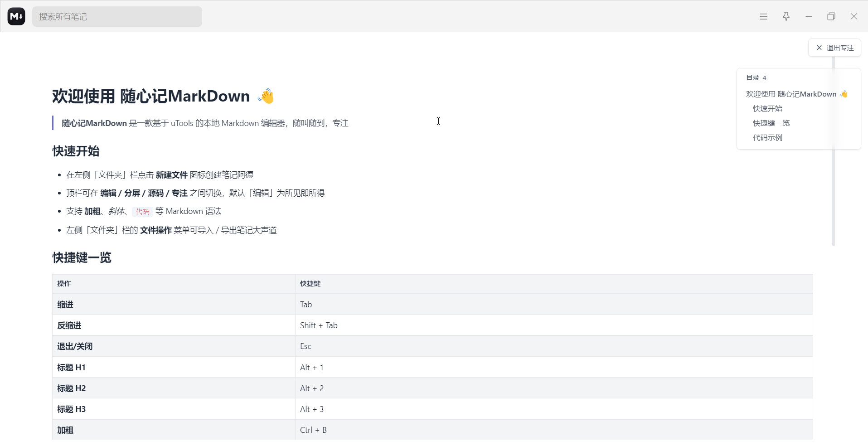Click the 标题 H1 table cell
The height and width of the screenshot is (446, 868).
[x=174, y=367]
